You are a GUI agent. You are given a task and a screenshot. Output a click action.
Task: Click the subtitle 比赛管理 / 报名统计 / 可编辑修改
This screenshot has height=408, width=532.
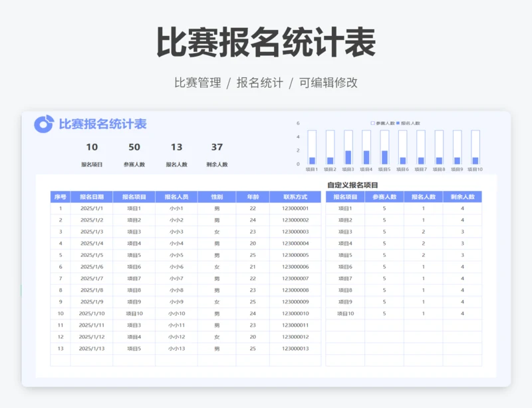266,83
